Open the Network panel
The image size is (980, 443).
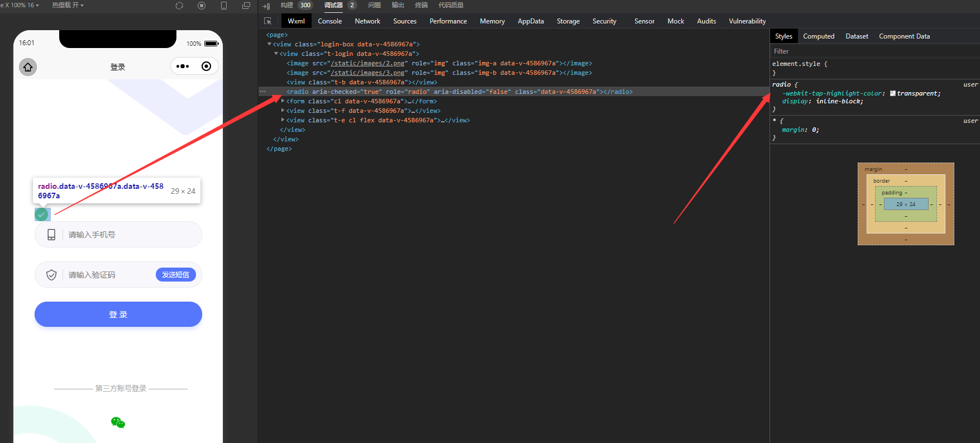(x=367, y=21)
